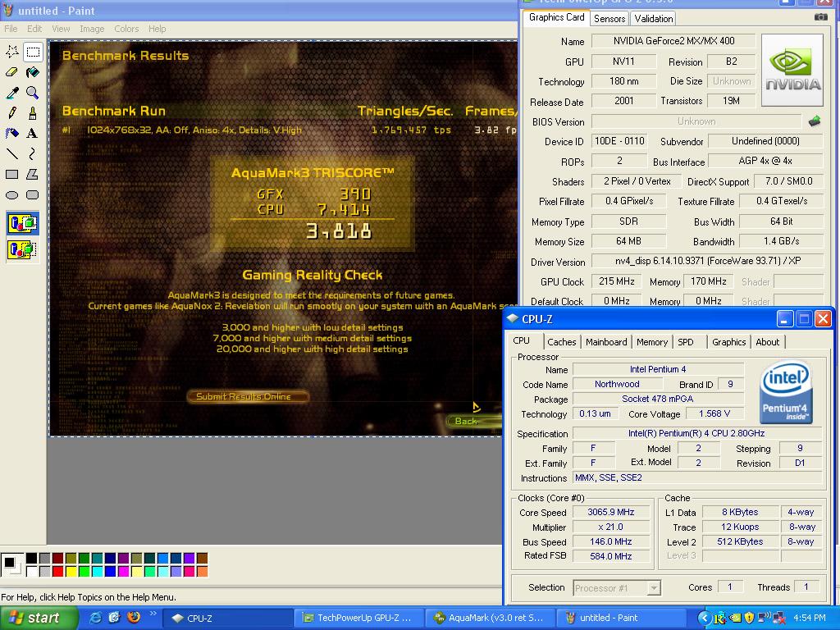Click the disconnected network tray icon
Image resolution: width=840 pixels, height=630 pixels.
[x=778, y=619]
